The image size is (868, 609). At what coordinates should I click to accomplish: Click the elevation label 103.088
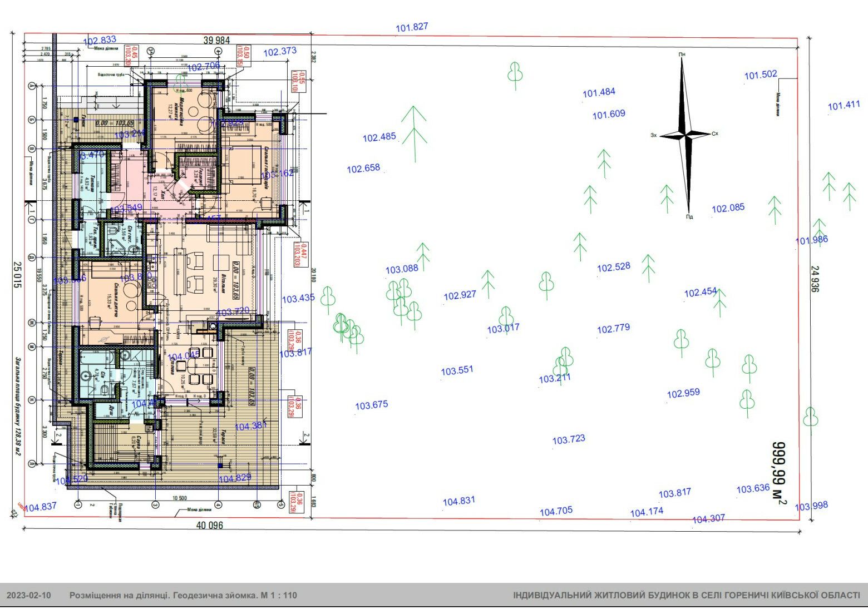tap(402, 269)
